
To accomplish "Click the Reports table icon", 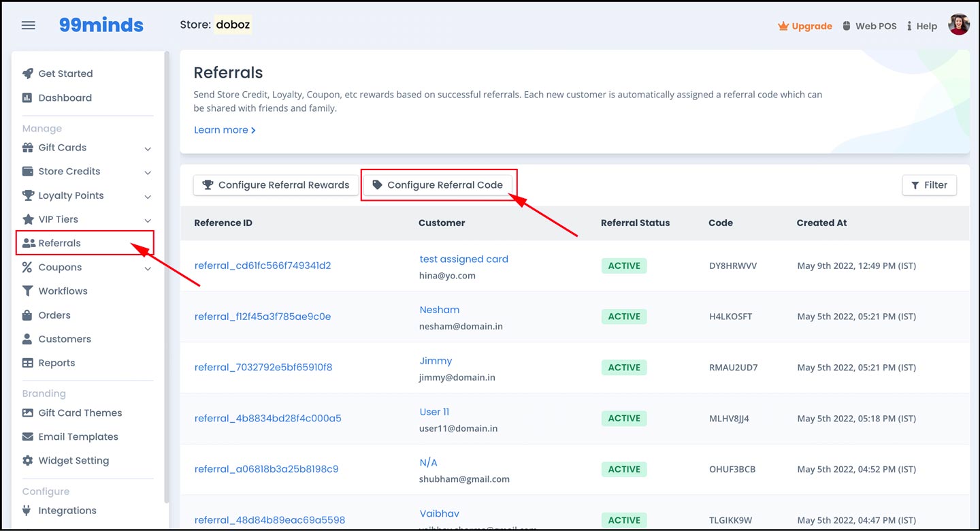I will coord(27,363).
